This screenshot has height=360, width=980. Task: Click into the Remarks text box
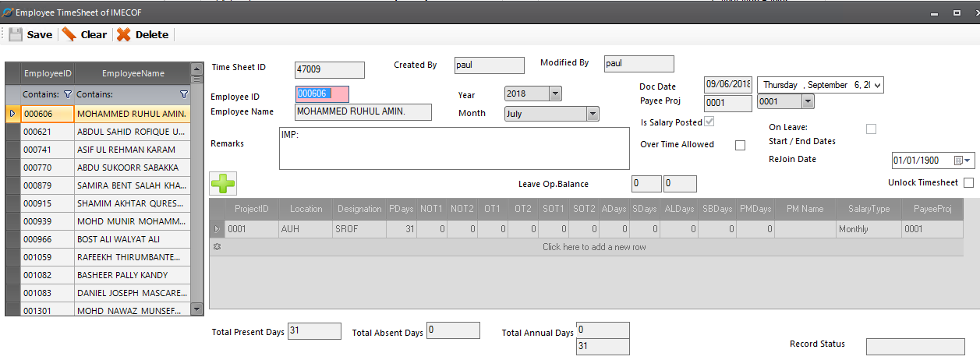454,148
